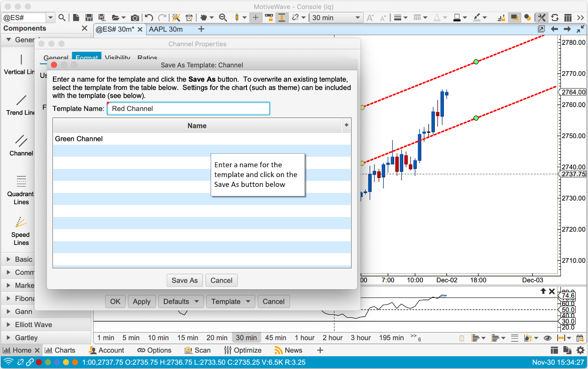Select the Trend Line drawing tool

(21, 105)
